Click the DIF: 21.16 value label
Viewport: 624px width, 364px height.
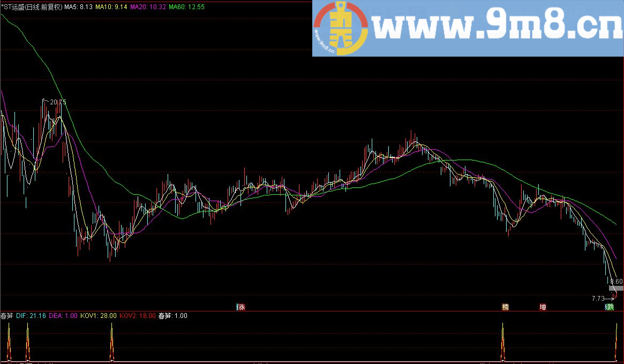[31, 316]
